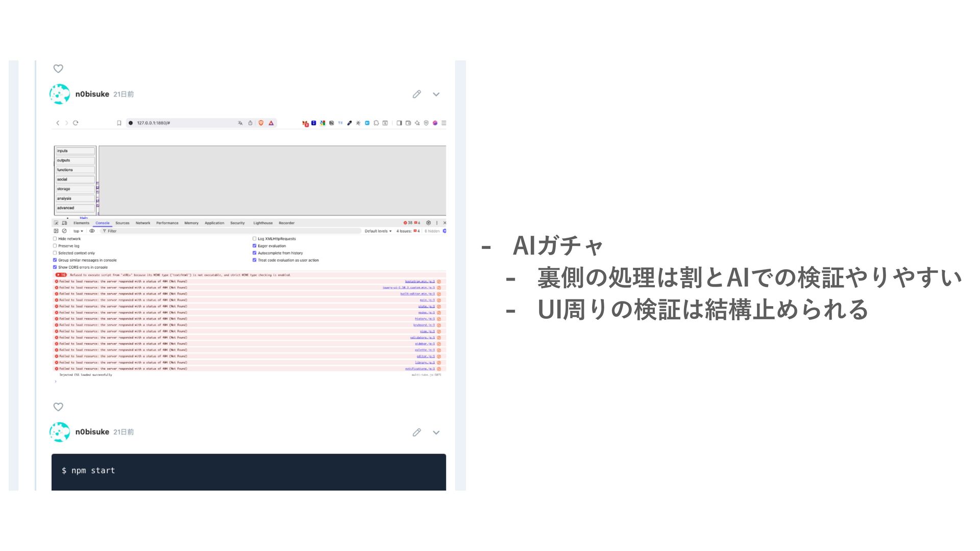Switch to the Network tab in DevTools

[143, 223]
